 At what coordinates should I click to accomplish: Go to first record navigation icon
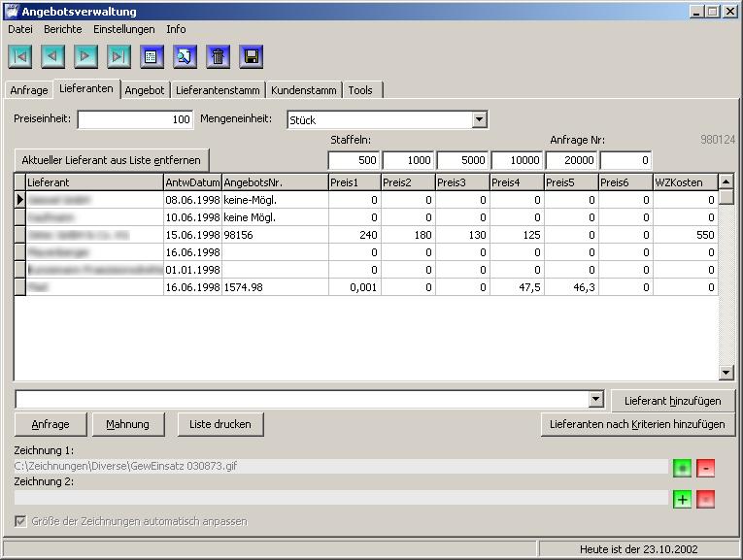[20, 57]
